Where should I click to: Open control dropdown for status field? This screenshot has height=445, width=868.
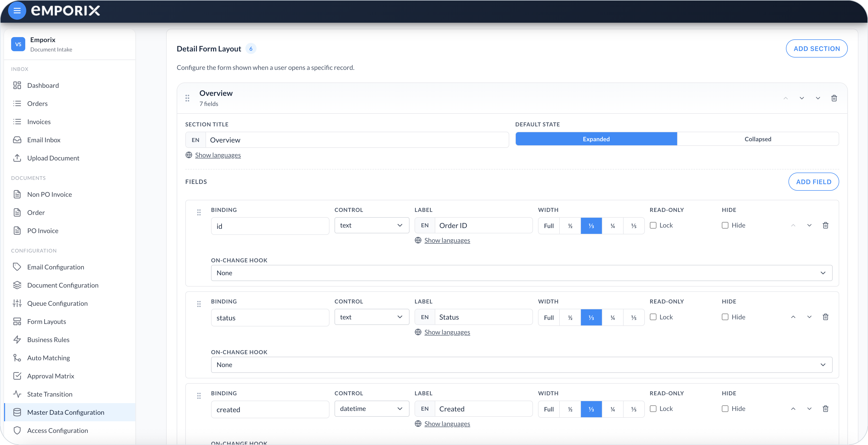372,317
